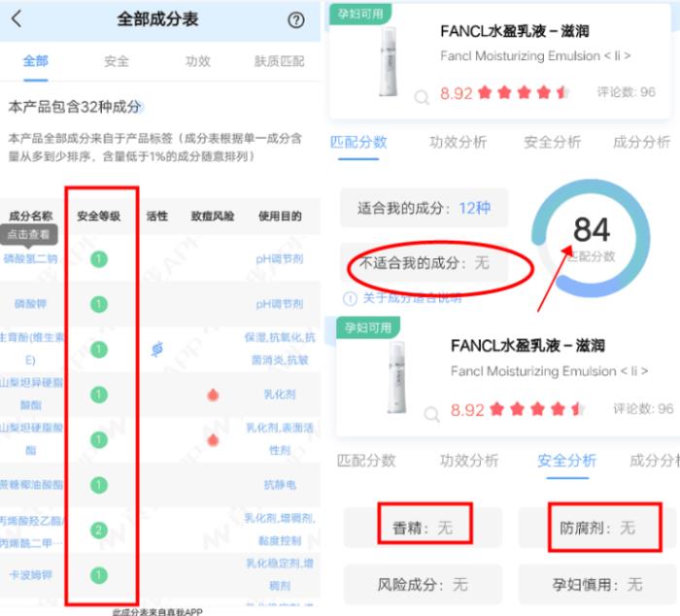Click the 磷酸氢二钠 ingredient name
Screen dimensions: 680x616
coord(31,258)
